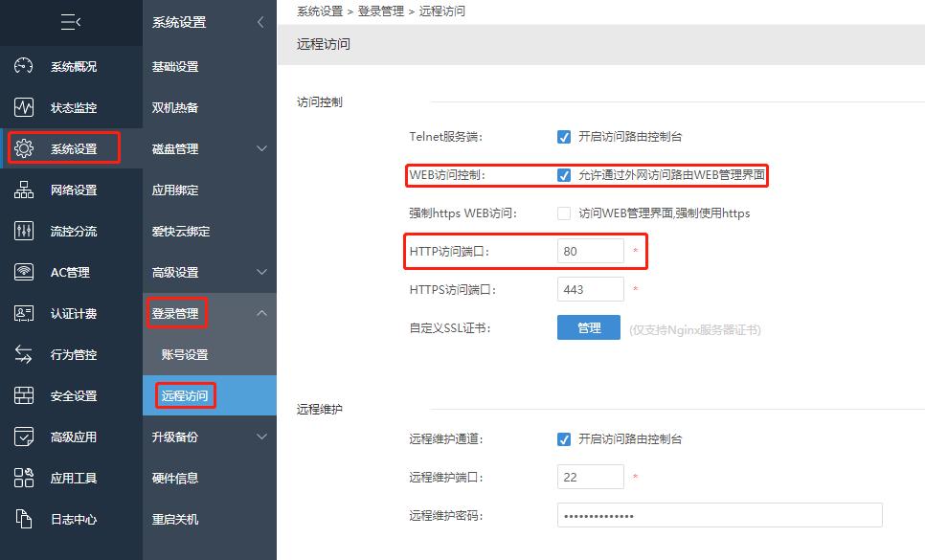The height and width of the screenshot is (560, 925).
Task: Uncheck WEB访问控制 external web access
Action: tap(564, 176)
